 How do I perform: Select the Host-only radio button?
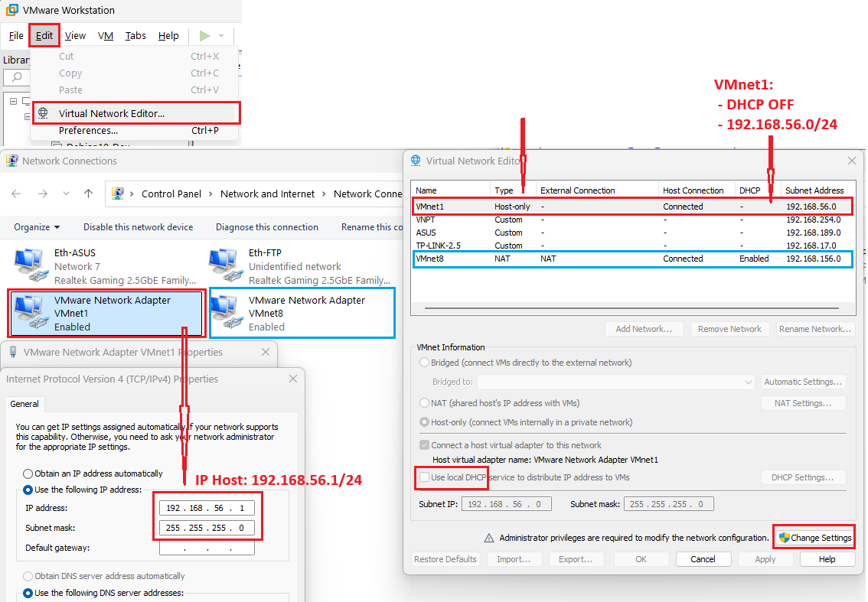pyautogui.click(x=425, y=422)
